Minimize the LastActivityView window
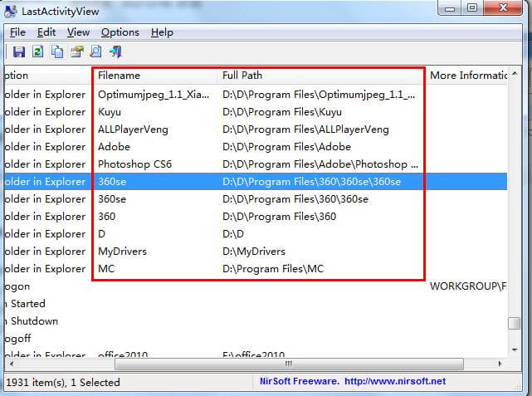Viewport: 532px width, 396px height. point(450,8)
